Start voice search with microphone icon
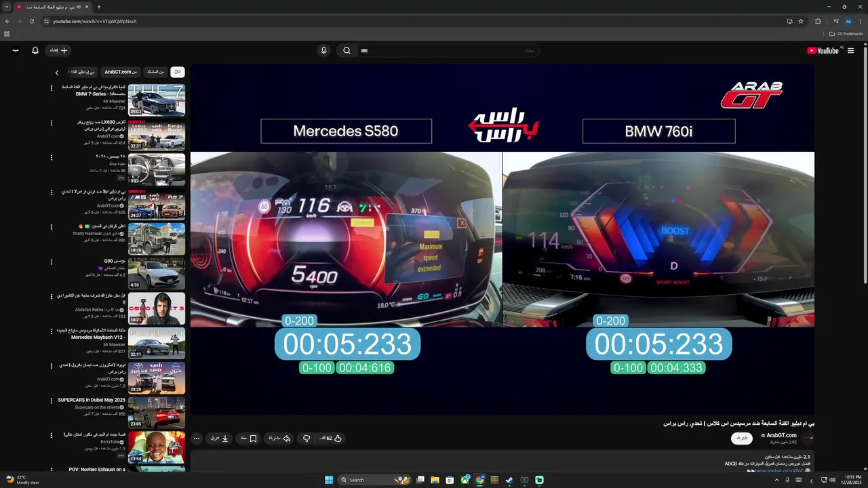Screen dimensions: 868x488 pos(323,50)
